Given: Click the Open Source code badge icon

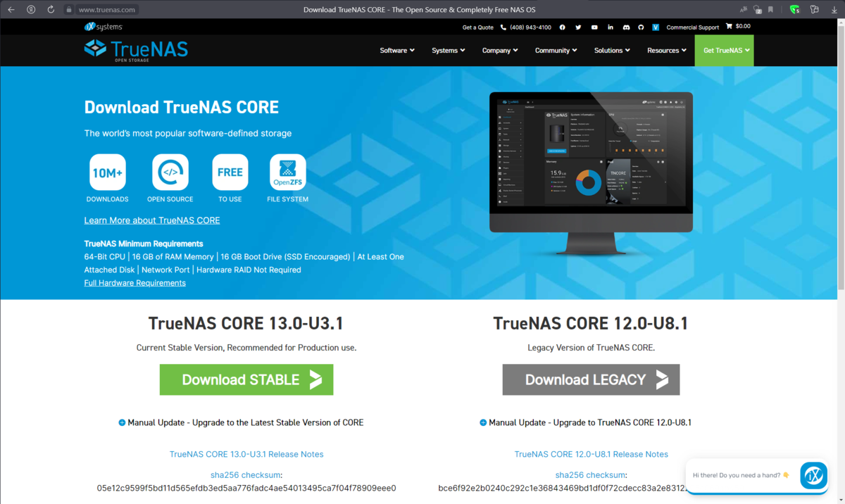Looking at the screenshot, I should 170,172.
